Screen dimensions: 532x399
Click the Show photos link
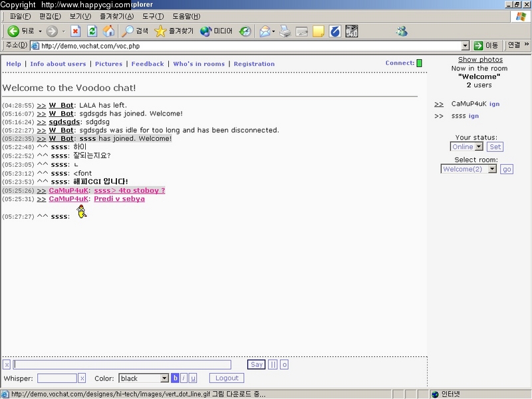pos(480,59)
